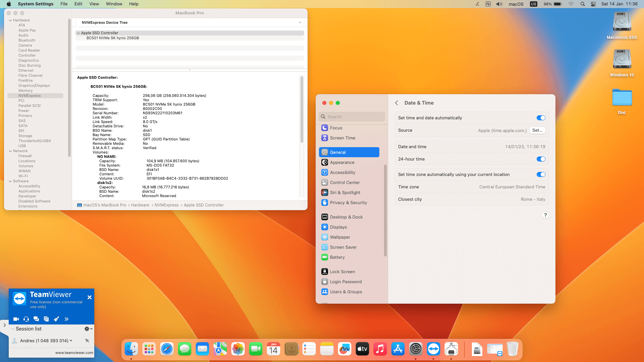
Task: Open Freeform app in the Dock
Action: coord(344,349)
